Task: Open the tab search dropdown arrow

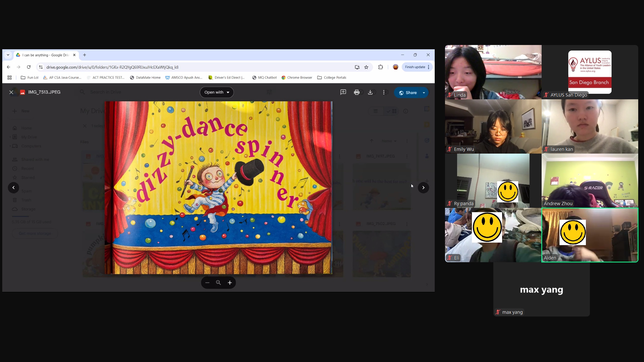Action: pyautogui.click(x=8, y=55)
